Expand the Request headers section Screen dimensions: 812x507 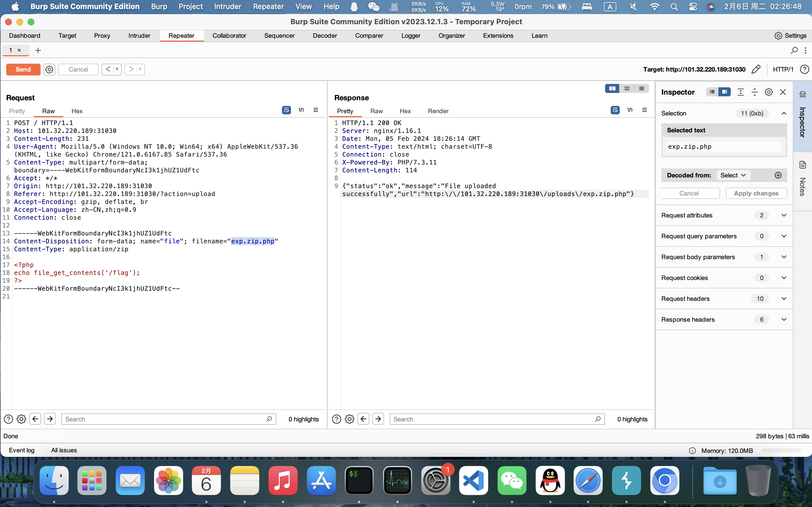click(784, 299)
